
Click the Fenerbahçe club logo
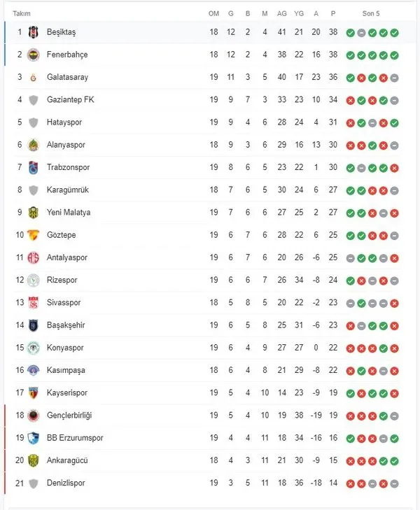[33, 55]
